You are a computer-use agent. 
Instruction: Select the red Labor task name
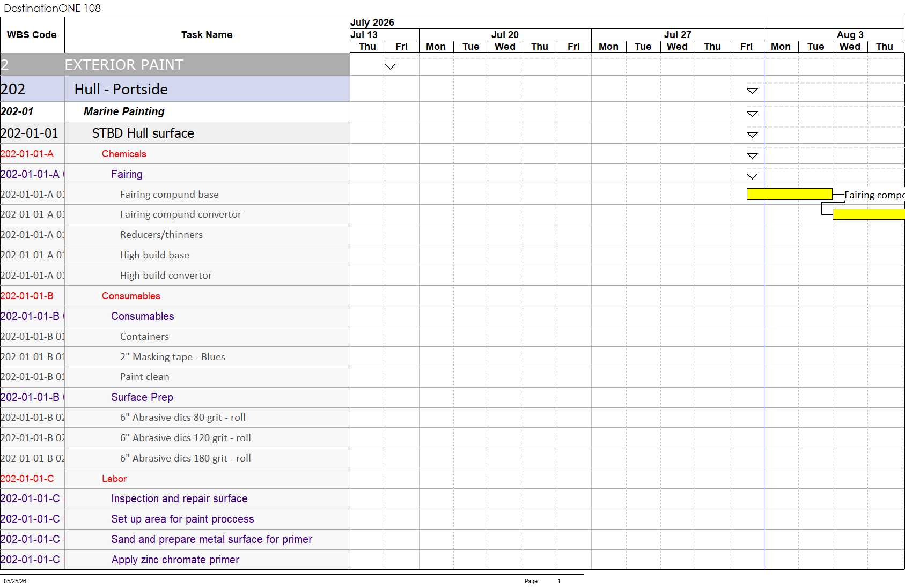pyautogui.click(x=114, y=479)
